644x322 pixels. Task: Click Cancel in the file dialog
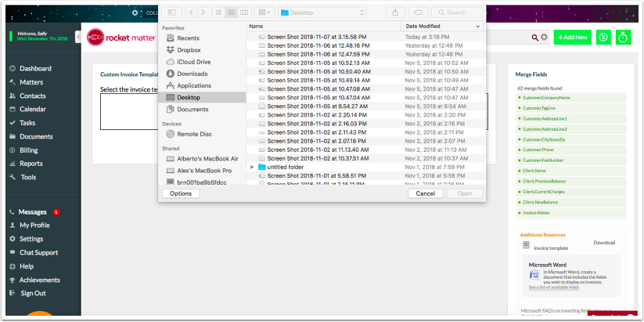tap(426, 194)
